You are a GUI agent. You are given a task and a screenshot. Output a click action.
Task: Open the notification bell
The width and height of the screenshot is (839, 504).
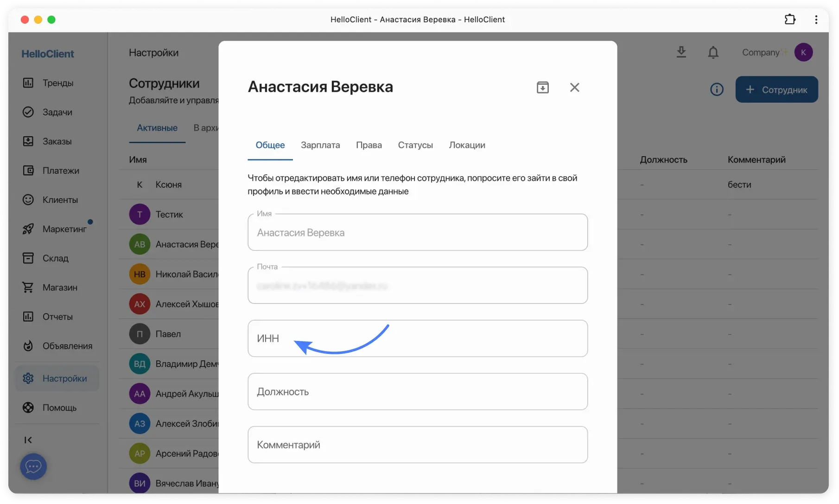pyautogui.click(x=713, y=52)
